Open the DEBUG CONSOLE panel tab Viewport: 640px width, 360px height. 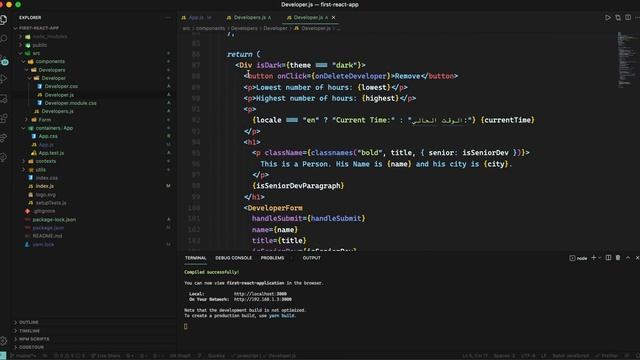pos(233,258)
